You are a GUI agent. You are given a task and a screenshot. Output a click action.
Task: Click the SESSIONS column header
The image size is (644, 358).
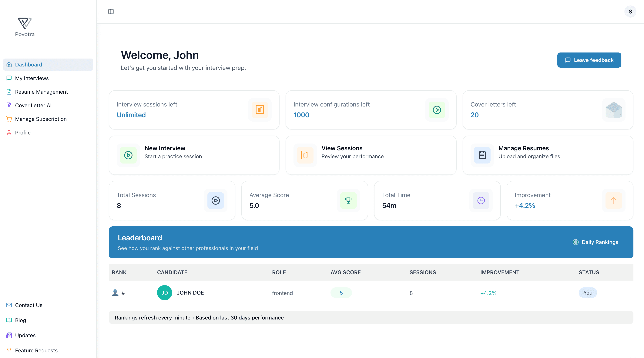pos(422,272)
